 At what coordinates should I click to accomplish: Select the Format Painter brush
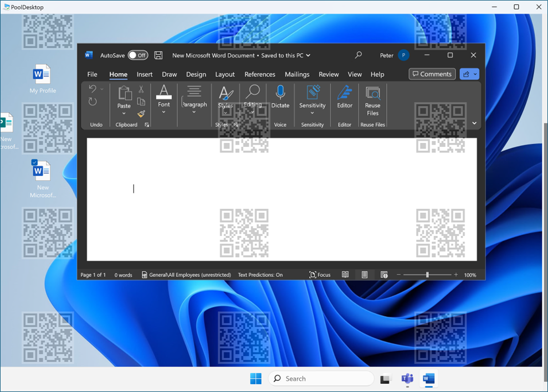pos(141,114)
